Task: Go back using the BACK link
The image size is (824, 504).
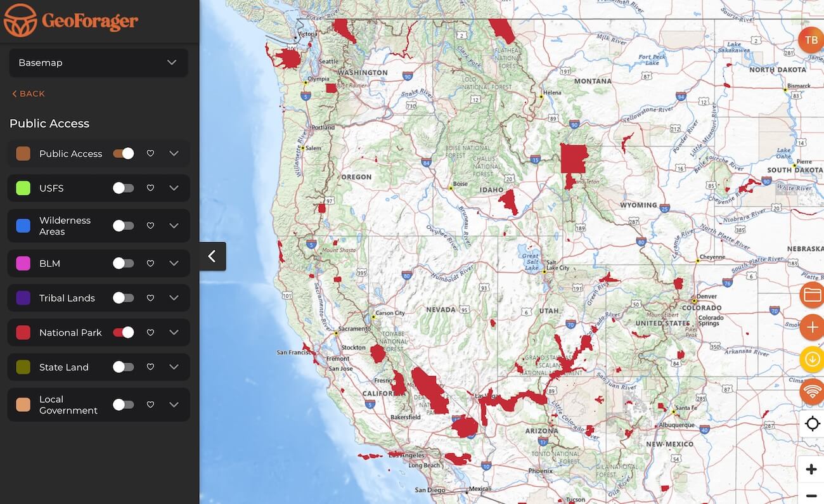Action: 29,94
